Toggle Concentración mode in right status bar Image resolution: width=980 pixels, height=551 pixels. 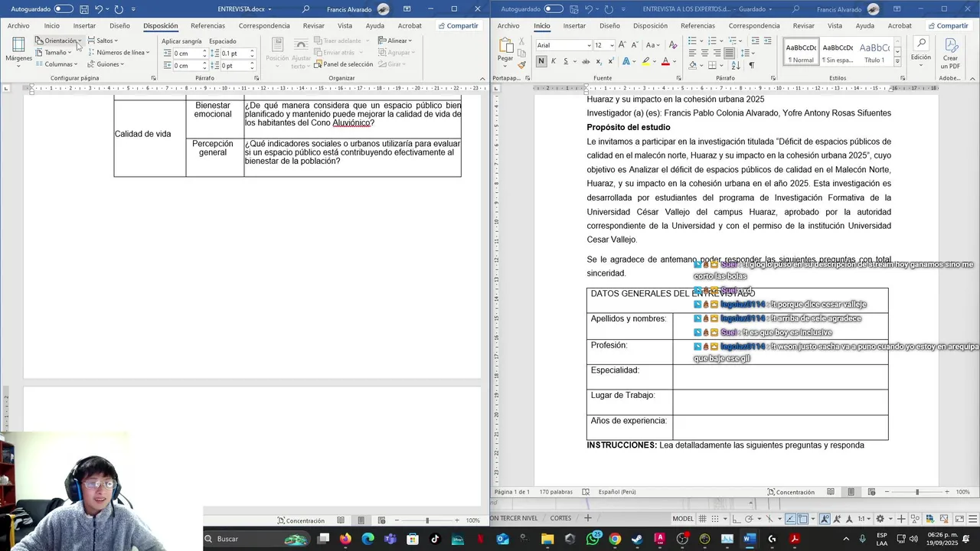[x=792, y=492]
